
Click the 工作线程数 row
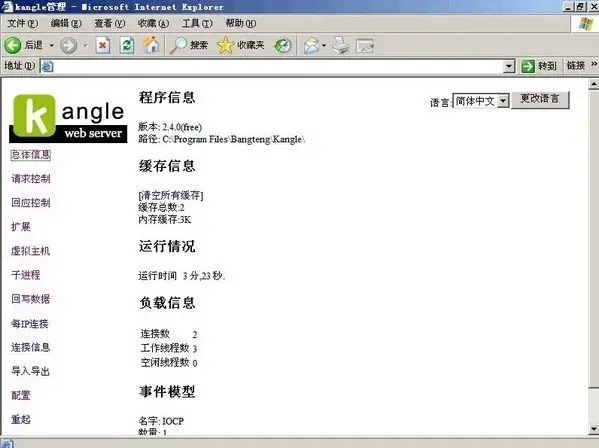(169, 348)
